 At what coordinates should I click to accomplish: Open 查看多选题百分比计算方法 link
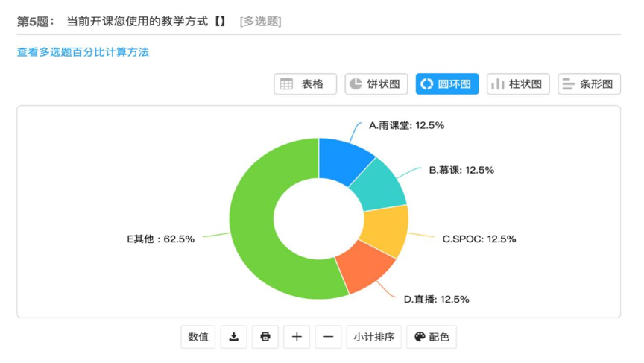pyautogui.click(x=83, y=52)
